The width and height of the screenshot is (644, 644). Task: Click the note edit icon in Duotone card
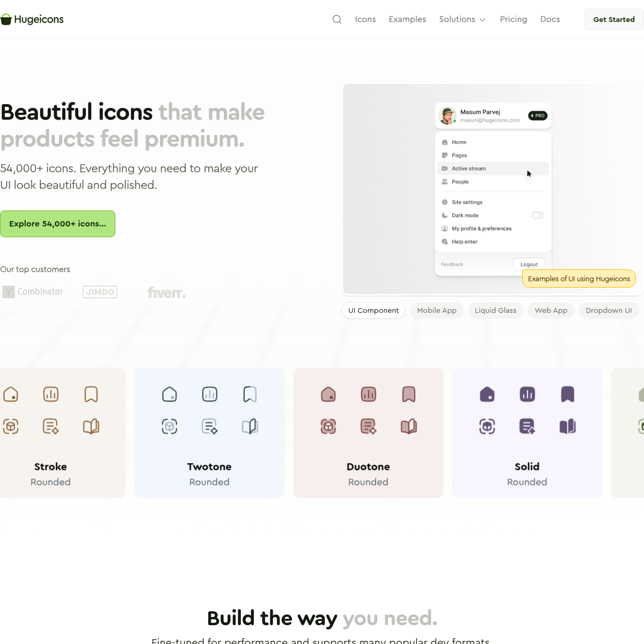pos(369,427)
